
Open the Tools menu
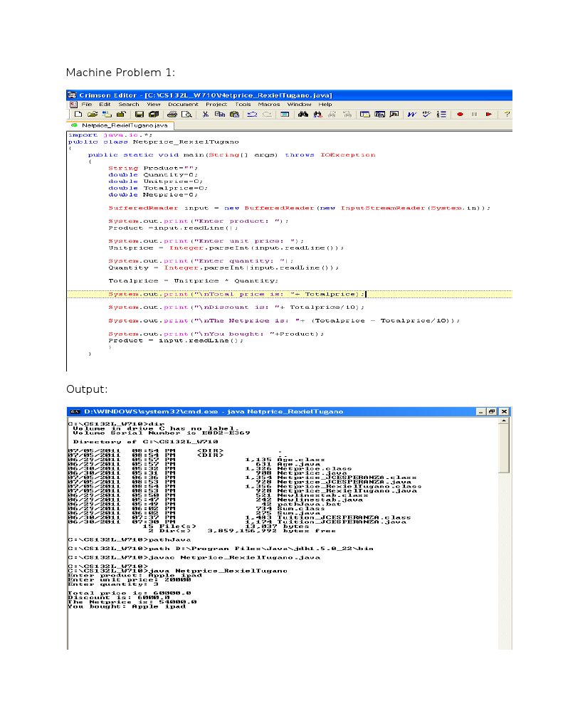[243, 105]
